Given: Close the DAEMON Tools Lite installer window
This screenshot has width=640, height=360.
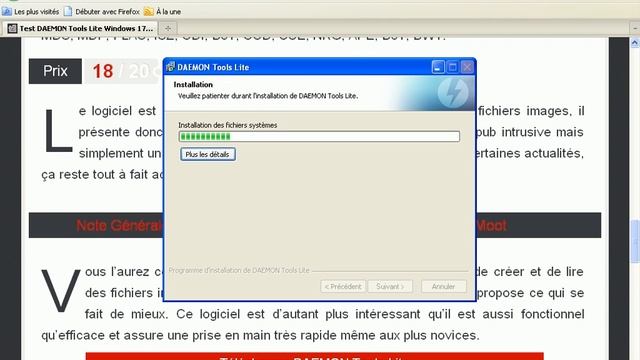Looking at the screenshot, I should (467, 67).
